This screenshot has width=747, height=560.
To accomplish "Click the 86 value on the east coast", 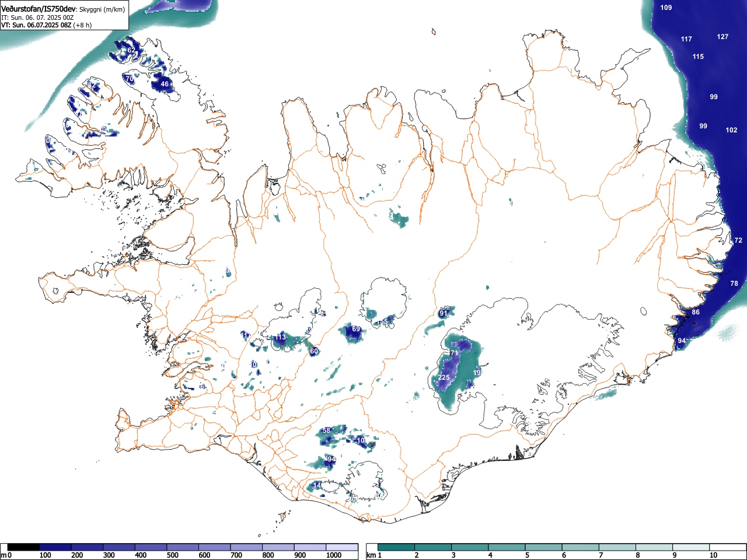I will pyautogui.click(x=696, y=312).
